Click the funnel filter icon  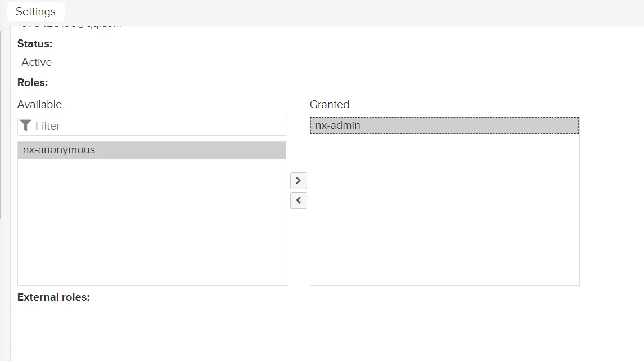26,126
